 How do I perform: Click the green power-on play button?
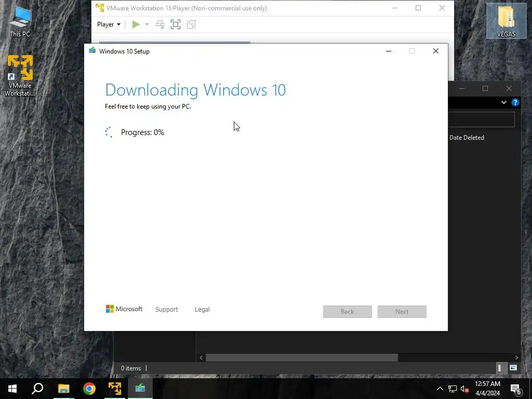point(136,24)
